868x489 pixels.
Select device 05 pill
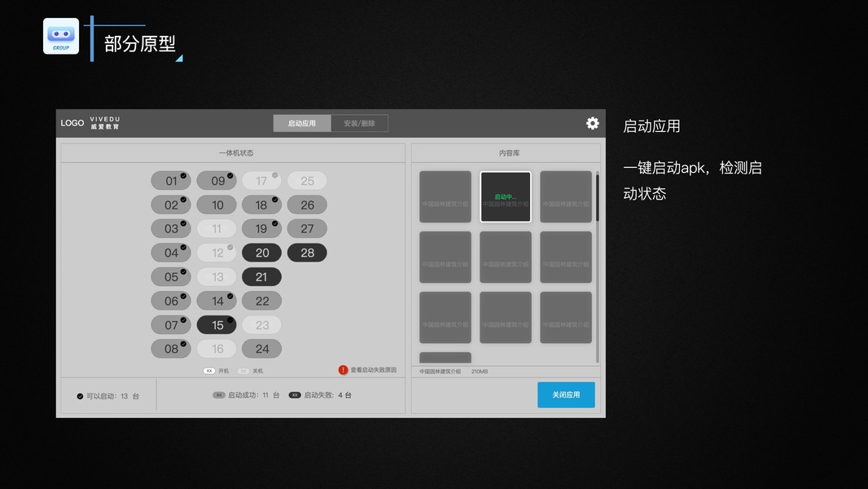(x=171, y=277)
